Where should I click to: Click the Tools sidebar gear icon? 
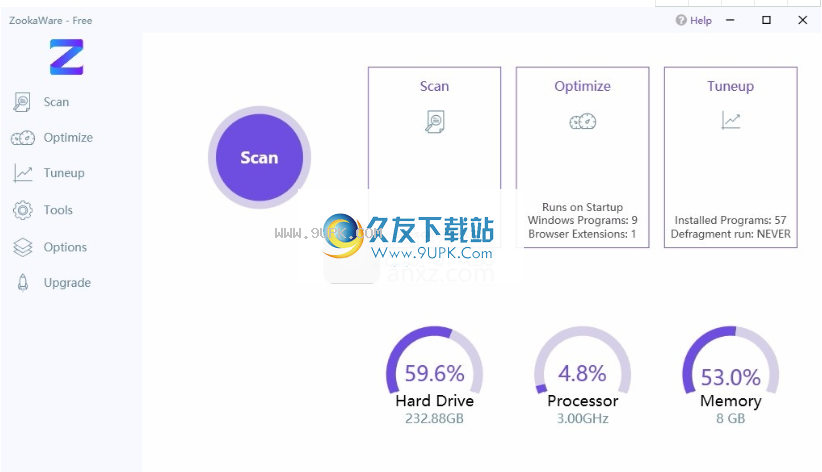tap(23, 210)
